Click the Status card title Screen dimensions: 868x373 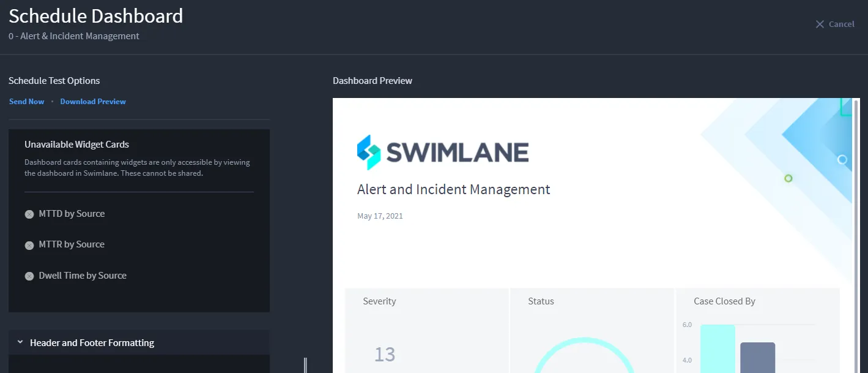(541, 301)
